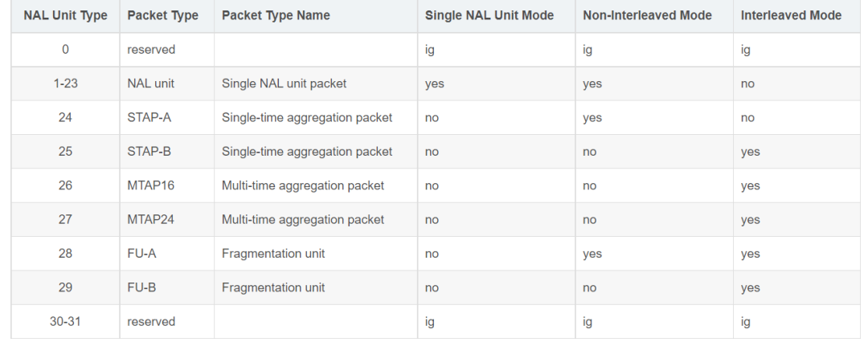Click the 1-23 NAL unit type cell

pos(65,83)
